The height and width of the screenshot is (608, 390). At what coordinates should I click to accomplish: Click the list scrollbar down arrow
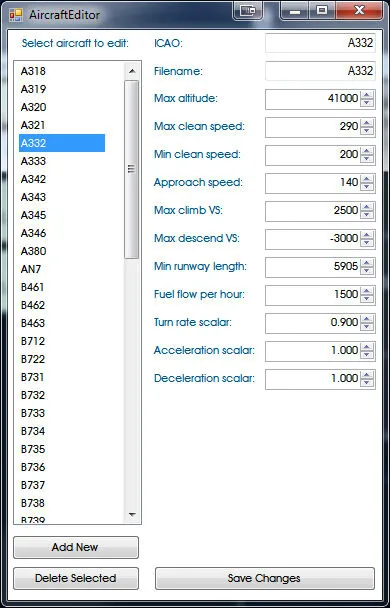(132, 515)
